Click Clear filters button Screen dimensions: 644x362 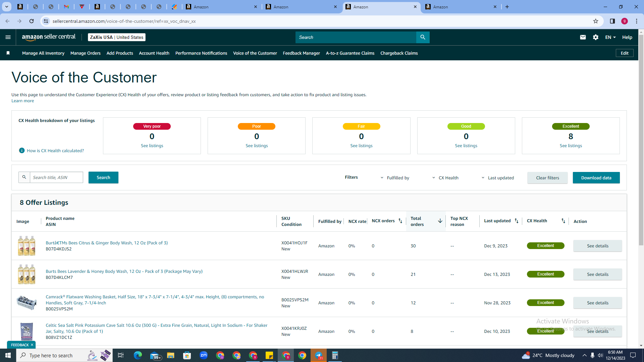click(x=547, y=178)
